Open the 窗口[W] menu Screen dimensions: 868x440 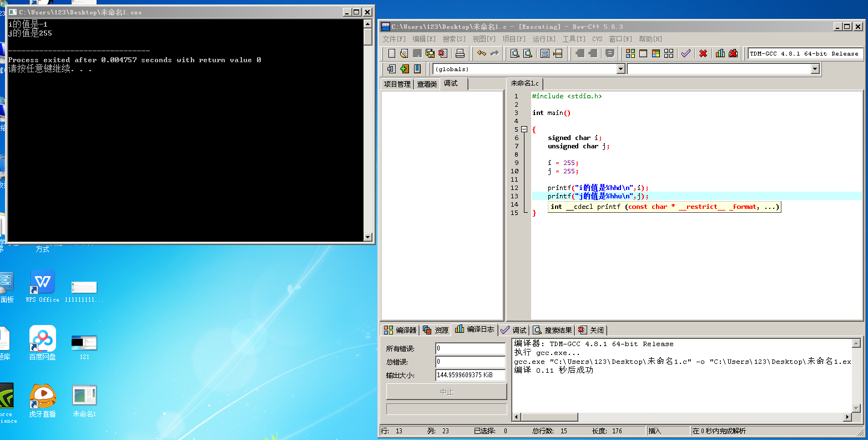point(620,39)
